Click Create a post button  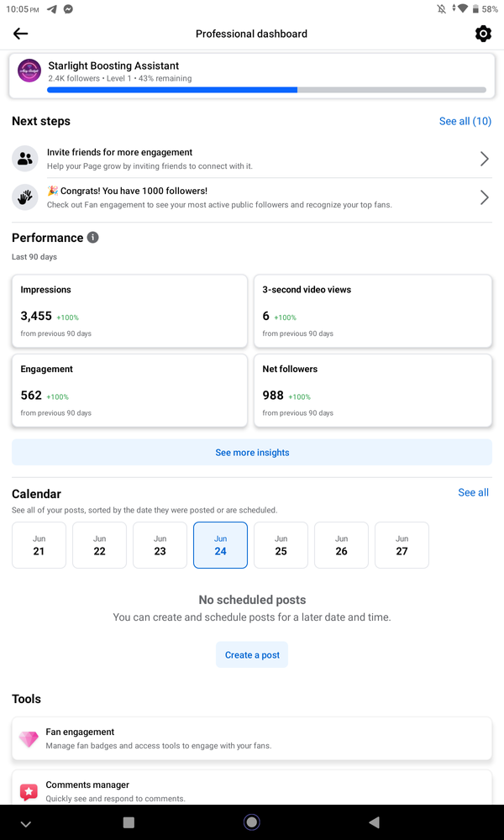coord(252,654)
